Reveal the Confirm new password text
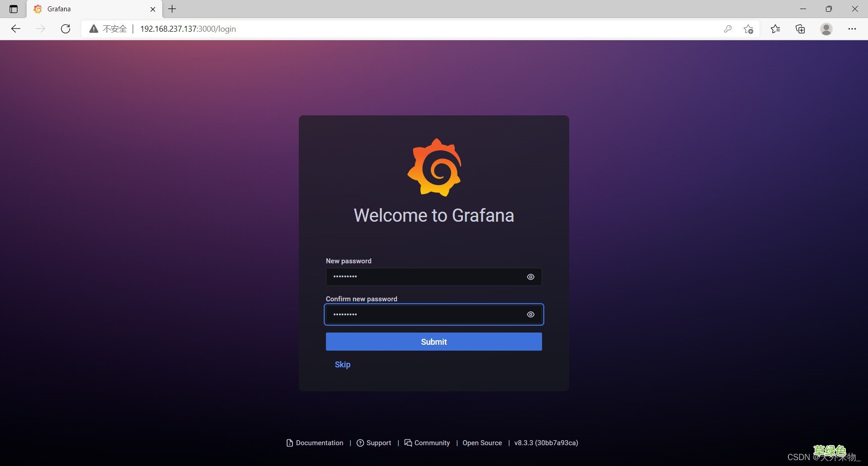Screen dimensions: 868x466 point(531,314)
